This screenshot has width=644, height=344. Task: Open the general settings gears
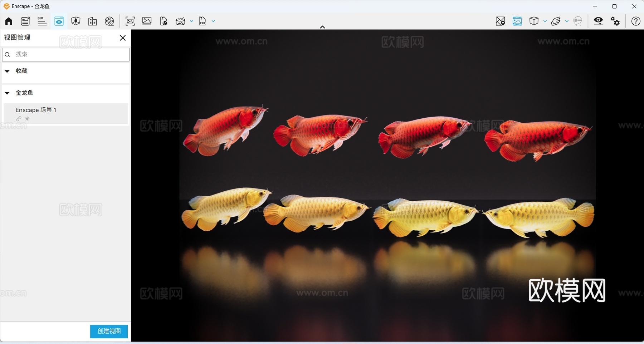(615, 21)
